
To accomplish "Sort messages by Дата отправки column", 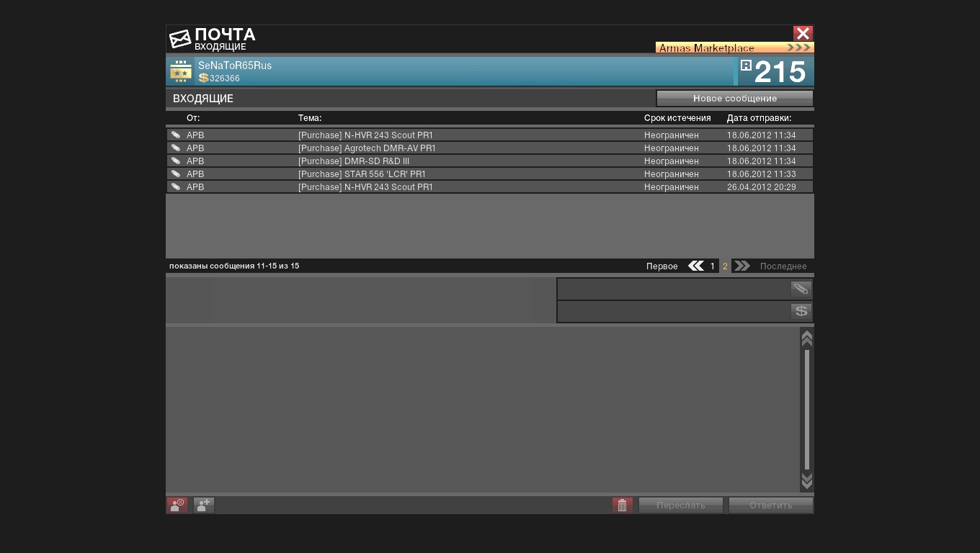I will (759, 118).
